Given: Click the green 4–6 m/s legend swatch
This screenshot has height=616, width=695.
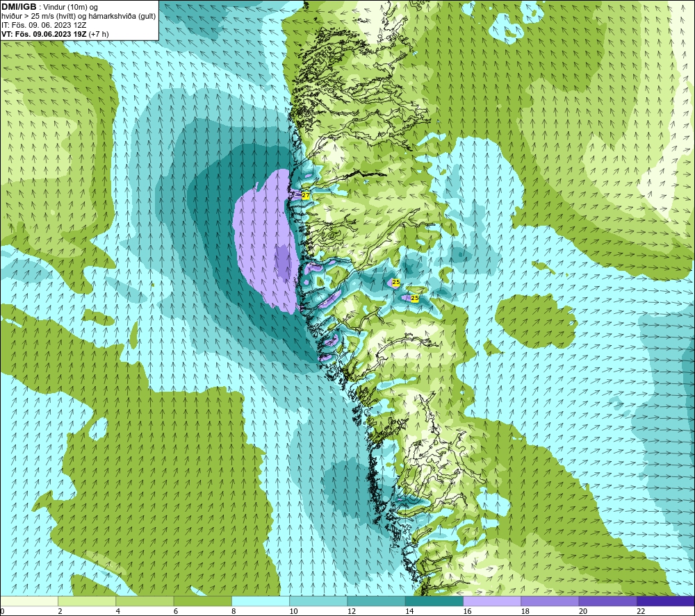Looking at the screenshot, I should click(x=145, y=601).
